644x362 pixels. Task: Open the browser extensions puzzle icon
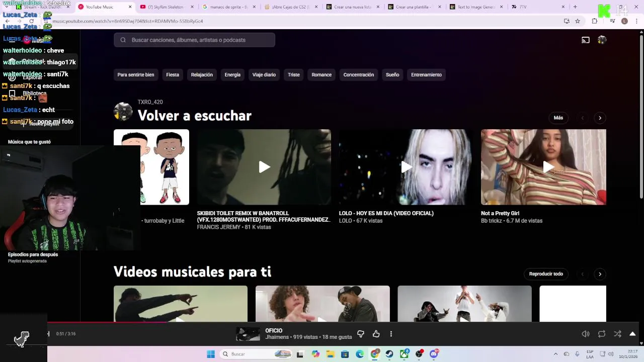594,21
